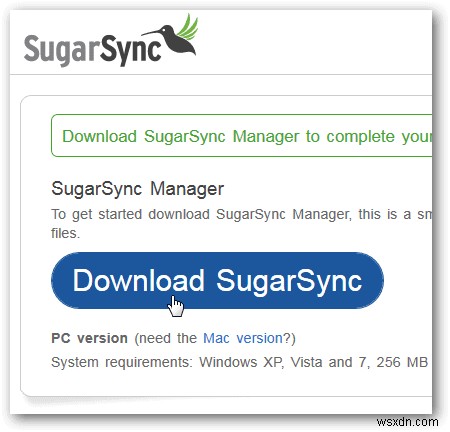Click the SugarSync Manager heading

[x=137, y=189]
